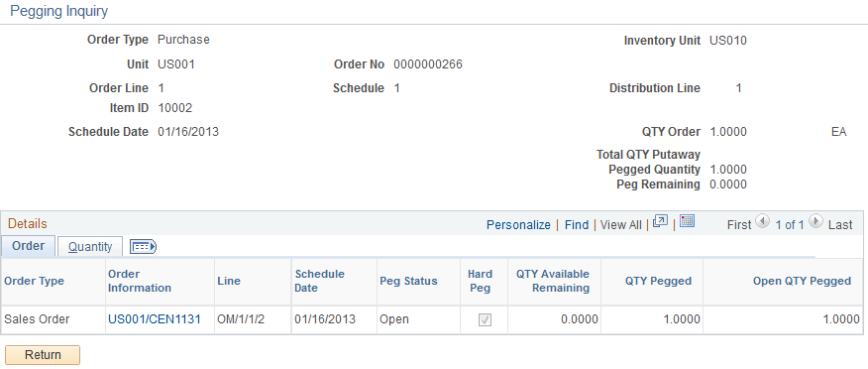The width and height of the screenshot is (868, 369).
Task: Jump to Last row link
Action: click(x=840, y=224)
